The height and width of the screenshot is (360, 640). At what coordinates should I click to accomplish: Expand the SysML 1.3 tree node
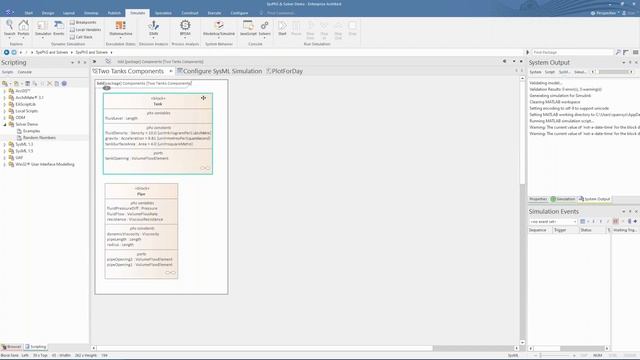pos(5,144)
